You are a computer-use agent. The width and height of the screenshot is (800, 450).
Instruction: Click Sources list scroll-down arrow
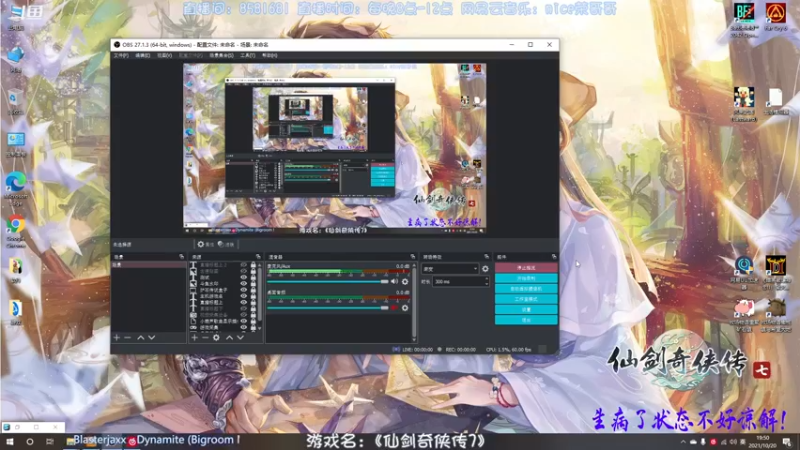[260, 329]
